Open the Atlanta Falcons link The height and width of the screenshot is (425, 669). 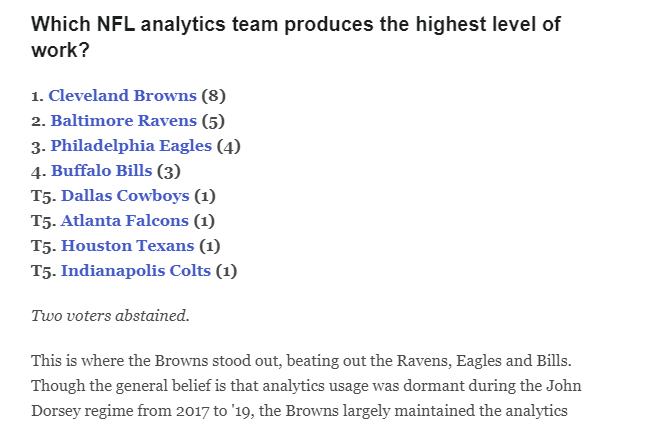click(125, 221)
